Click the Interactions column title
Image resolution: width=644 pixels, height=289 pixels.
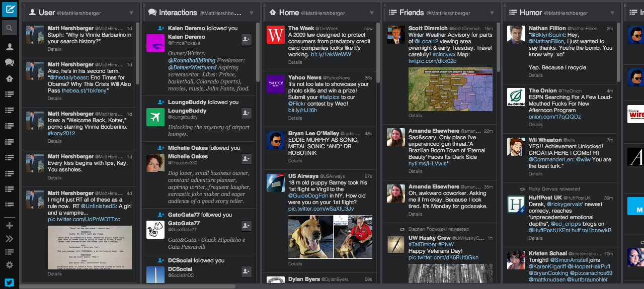coord(178,13)
